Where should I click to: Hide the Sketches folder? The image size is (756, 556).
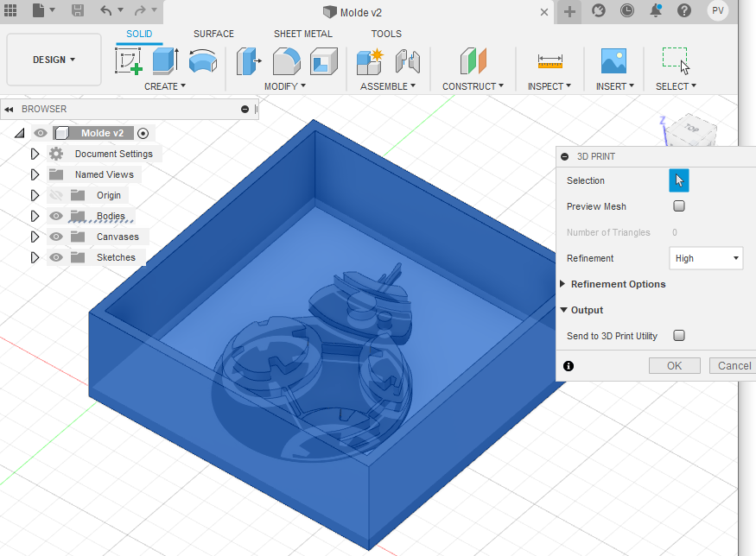click(56, 257)
